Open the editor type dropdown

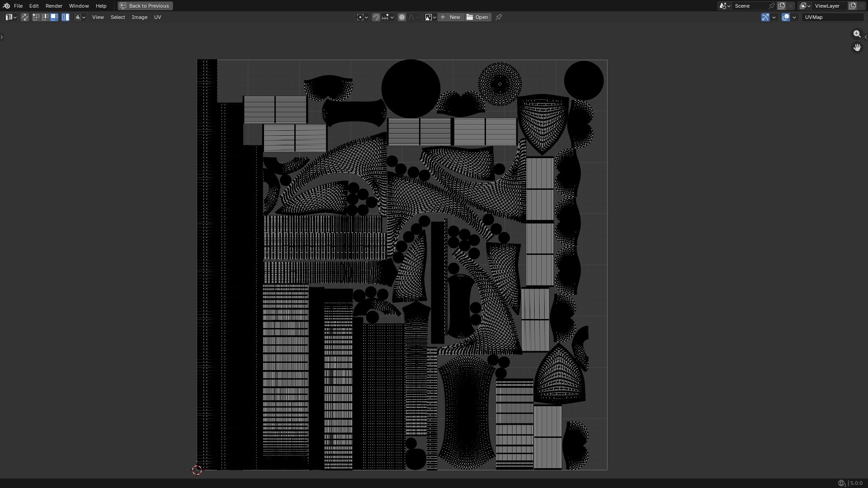pyautogui.click(x=11, y=17)
